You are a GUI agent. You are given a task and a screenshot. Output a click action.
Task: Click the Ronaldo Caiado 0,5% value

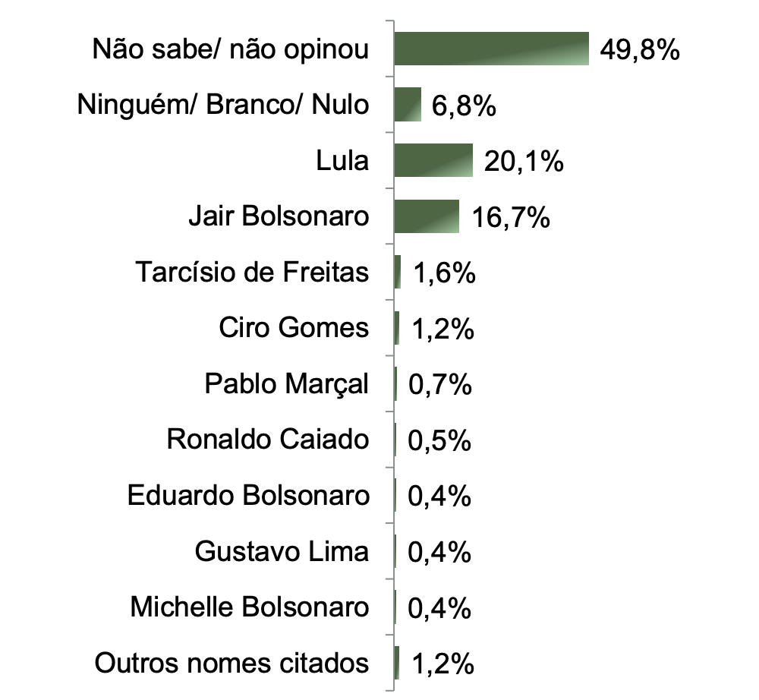click(x=440, y=440)
